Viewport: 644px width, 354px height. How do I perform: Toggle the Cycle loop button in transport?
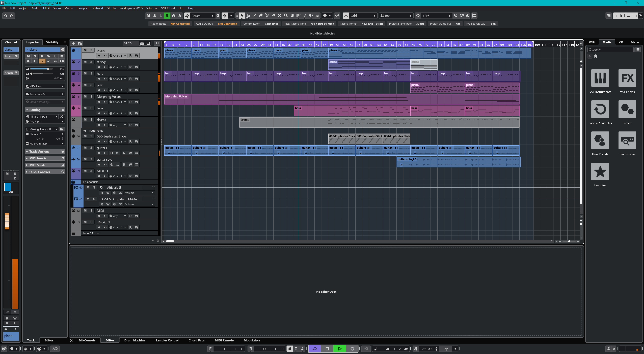(x=314, y=349)
